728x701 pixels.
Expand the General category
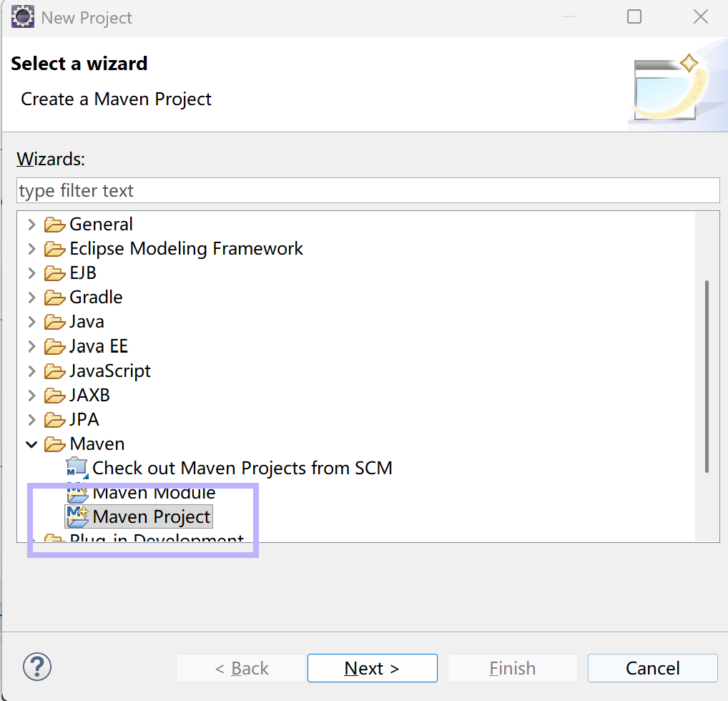(31, 225)
